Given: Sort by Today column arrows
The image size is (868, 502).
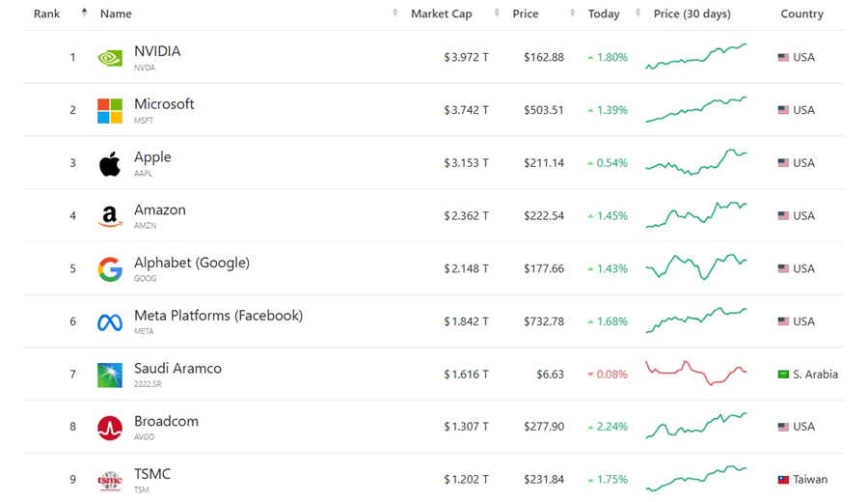Looking at the screenshot, I should tap(637, 13).
